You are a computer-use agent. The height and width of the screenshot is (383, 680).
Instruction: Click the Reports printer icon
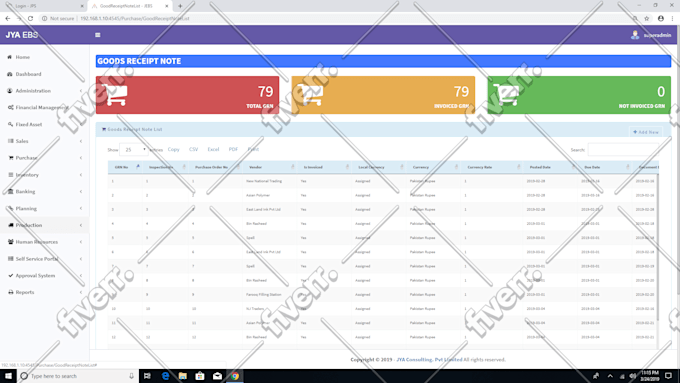[x=10, y=292]
